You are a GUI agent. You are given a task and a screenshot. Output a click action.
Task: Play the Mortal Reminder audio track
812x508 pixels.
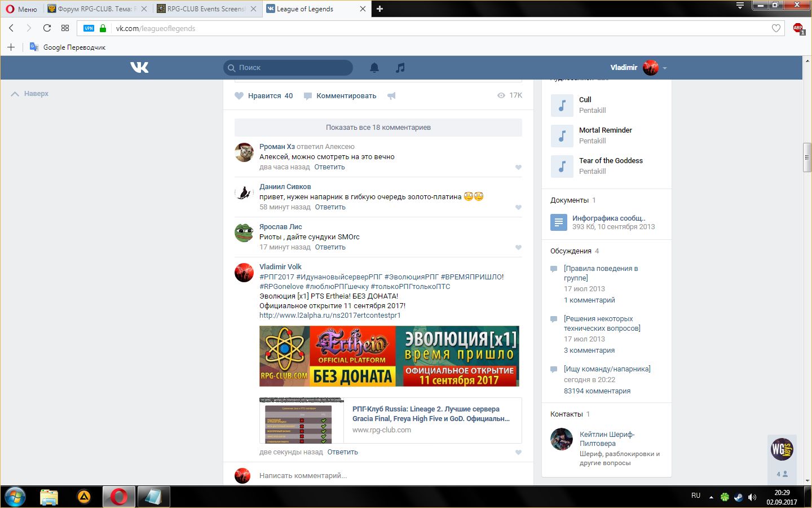(x=562, y=135)
